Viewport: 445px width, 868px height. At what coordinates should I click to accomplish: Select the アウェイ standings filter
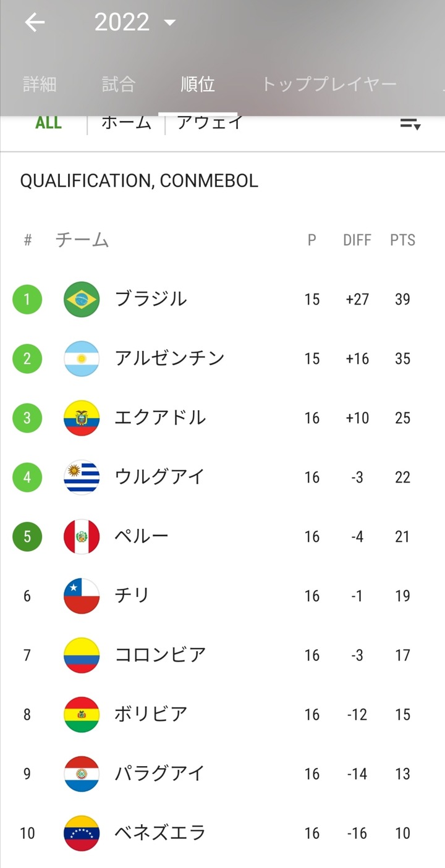(x=210, y=122)
